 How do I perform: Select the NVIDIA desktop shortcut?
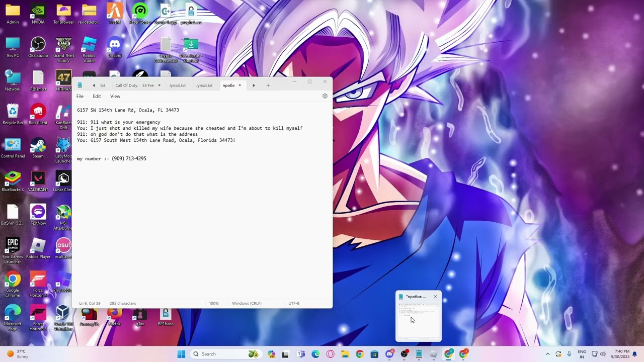pos(38,14)
